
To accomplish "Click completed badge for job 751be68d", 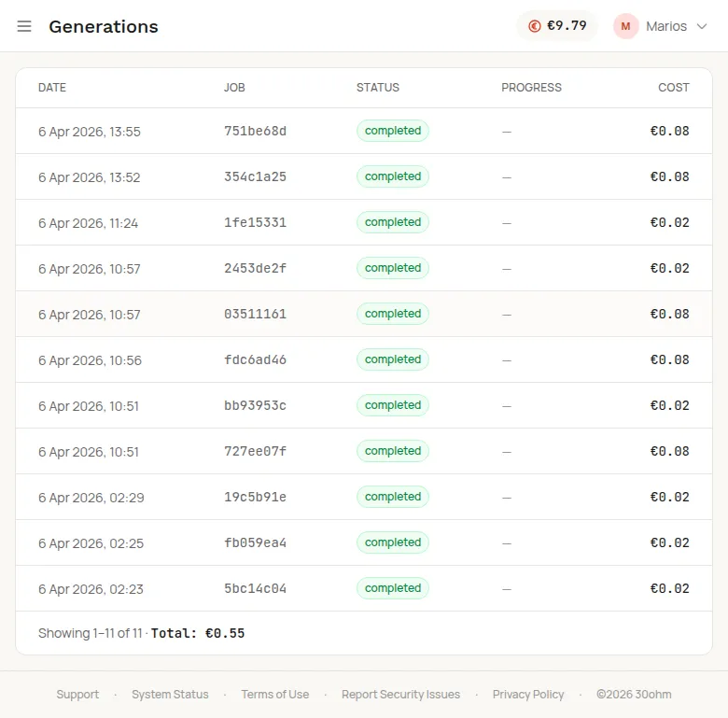I will 393,131.
